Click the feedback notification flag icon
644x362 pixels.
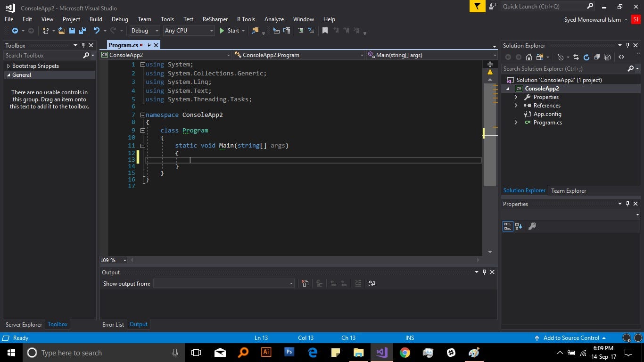coord(477,6)
